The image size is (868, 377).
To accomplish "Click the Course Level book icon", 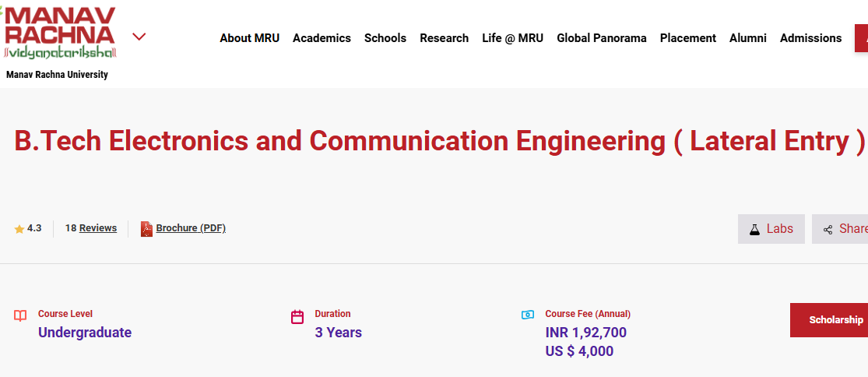I will [x=20, y=315].
